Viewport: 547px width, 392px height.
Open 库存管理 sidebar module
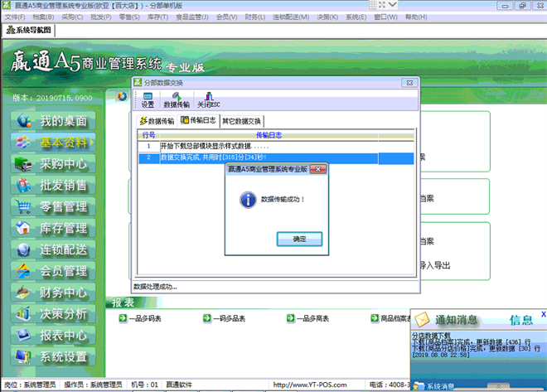[53, 228]
